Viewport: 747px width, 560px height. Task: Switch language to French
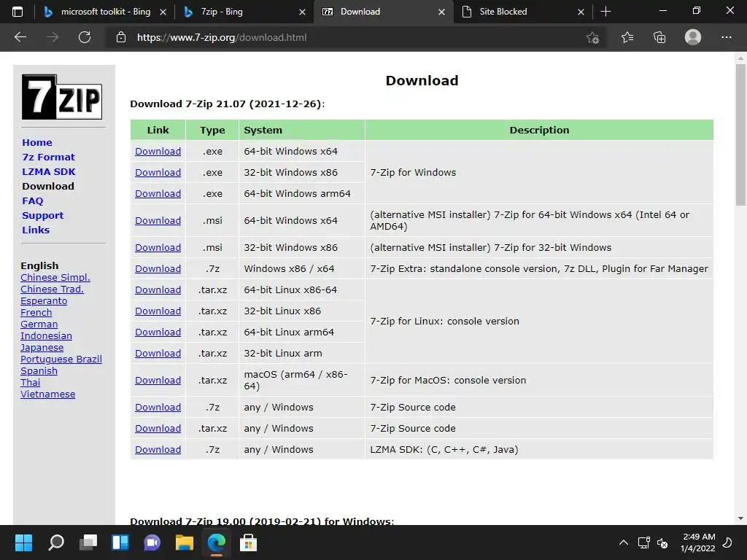coord(36,312)
